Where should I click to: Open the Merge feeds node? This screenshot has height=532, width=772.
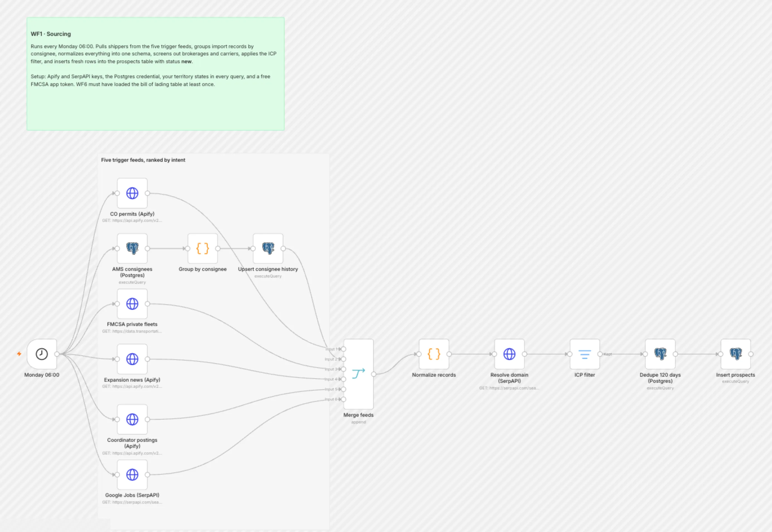358,374
